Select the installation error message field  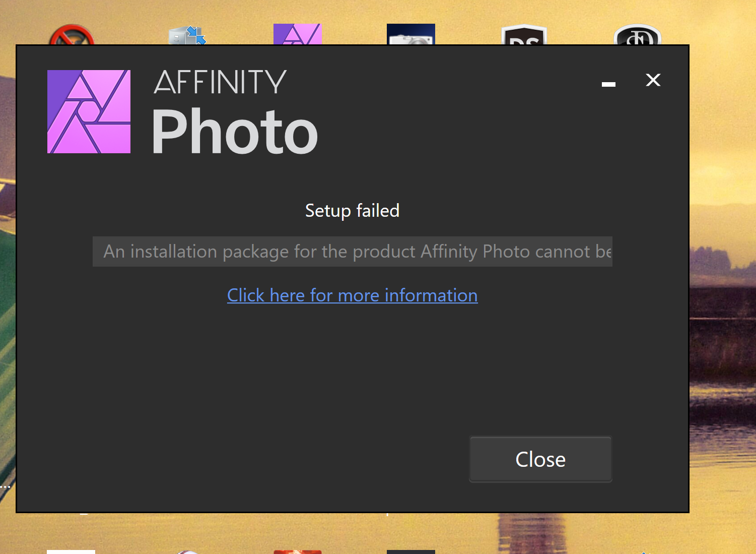[x=353, y=252]
